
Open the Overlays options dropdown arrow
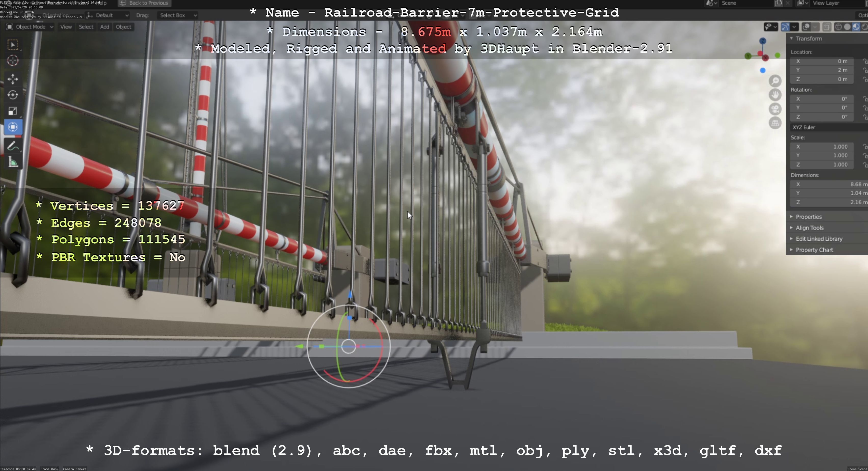point(815,27)
